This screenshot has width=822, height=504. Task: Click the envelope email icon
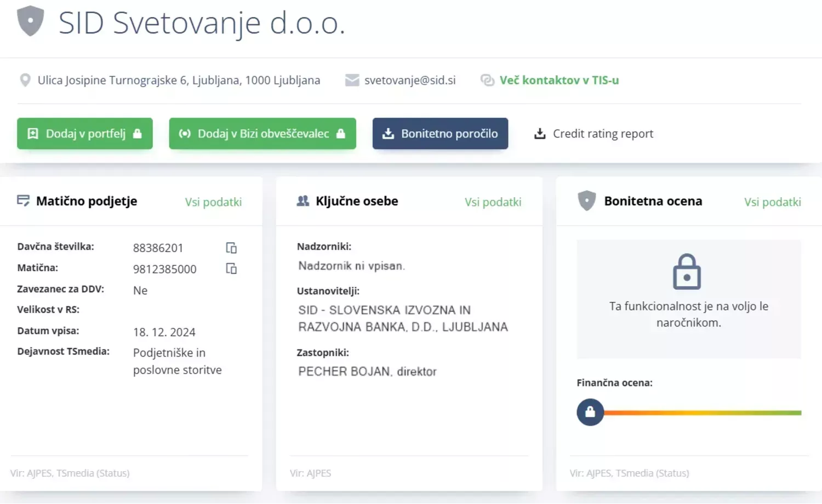[x=352, y=81]
